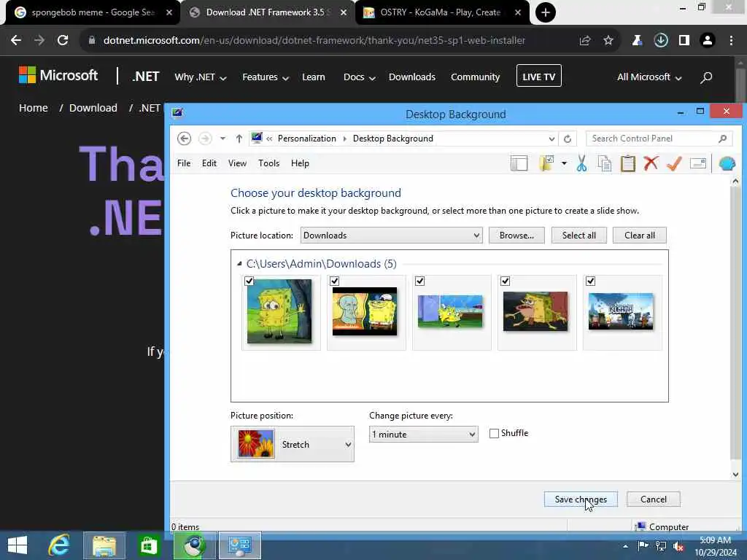The image size is (747, 560).
Task: Click the Copy pages toolbar icon
Action: tap(605, 163)
